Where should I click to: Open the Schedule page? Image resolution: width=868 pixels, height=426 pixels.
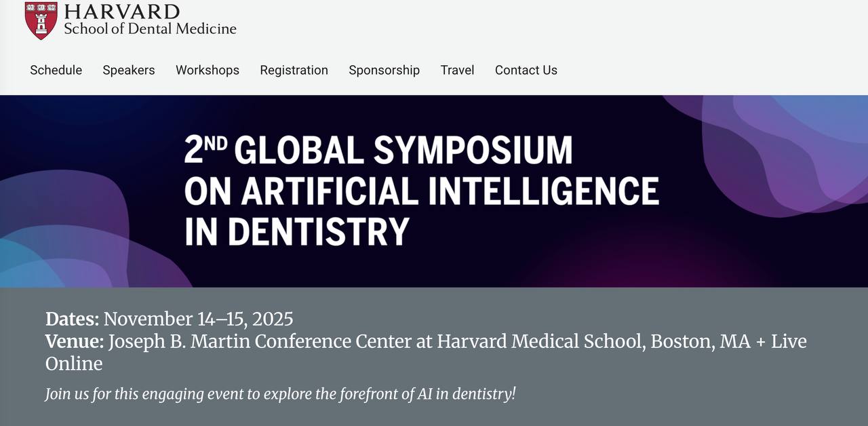tap(56, 70)
